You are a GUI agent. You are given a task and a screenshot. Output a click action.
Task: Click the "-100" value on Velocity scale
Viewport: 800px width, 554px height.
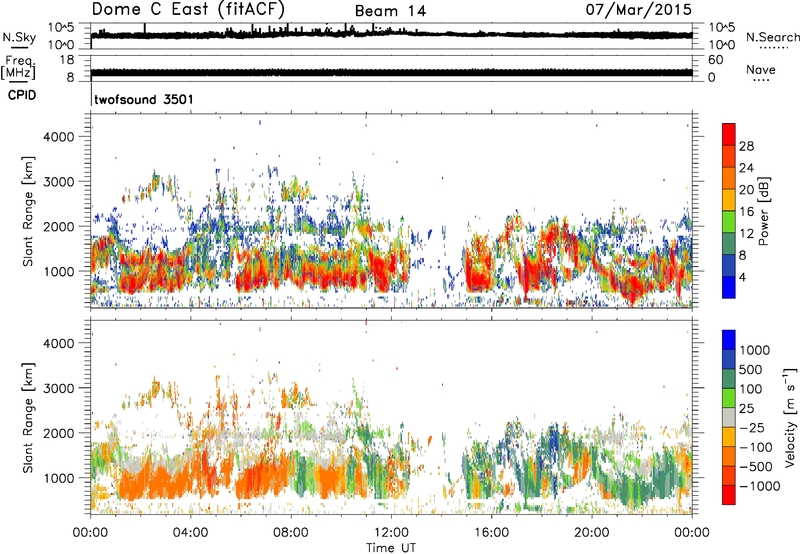[756, 447]
